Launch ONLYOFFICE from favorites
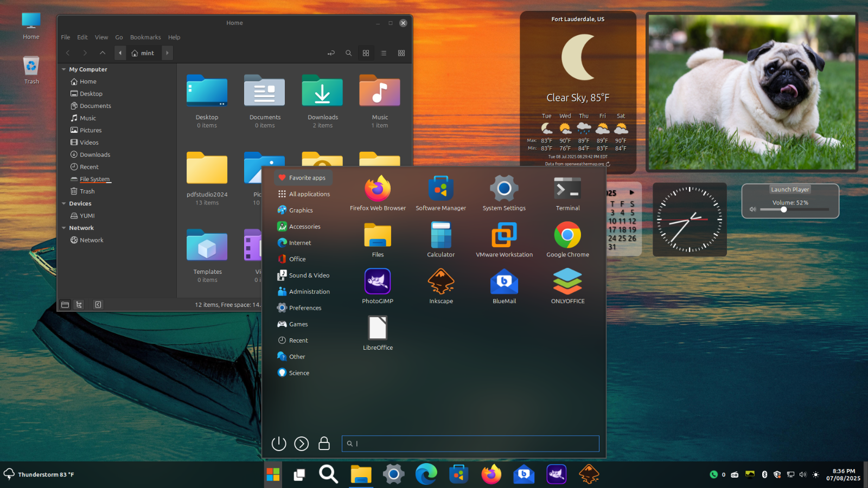Viewport: 868px width, 488px height. 567,286
